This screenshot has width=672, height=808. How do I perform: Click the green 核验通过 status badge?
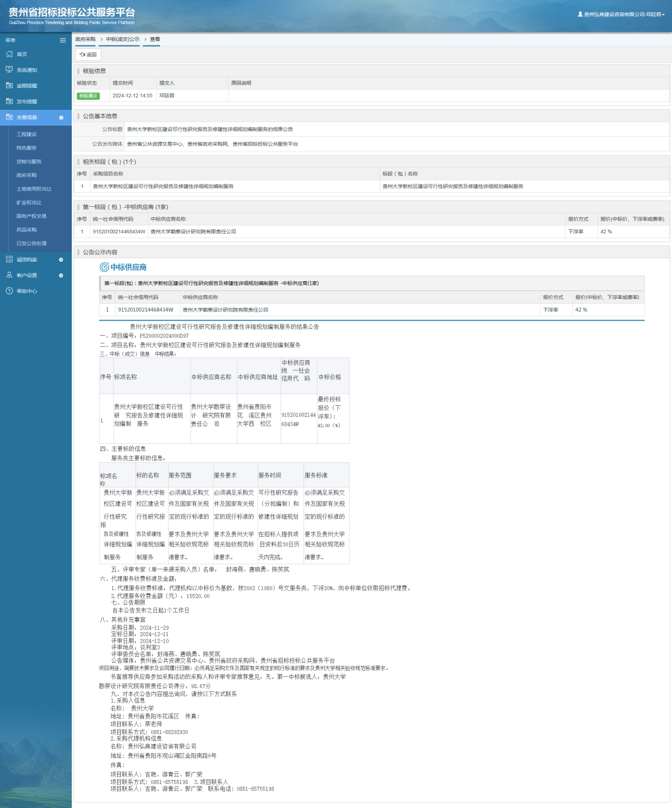point(88,96)
